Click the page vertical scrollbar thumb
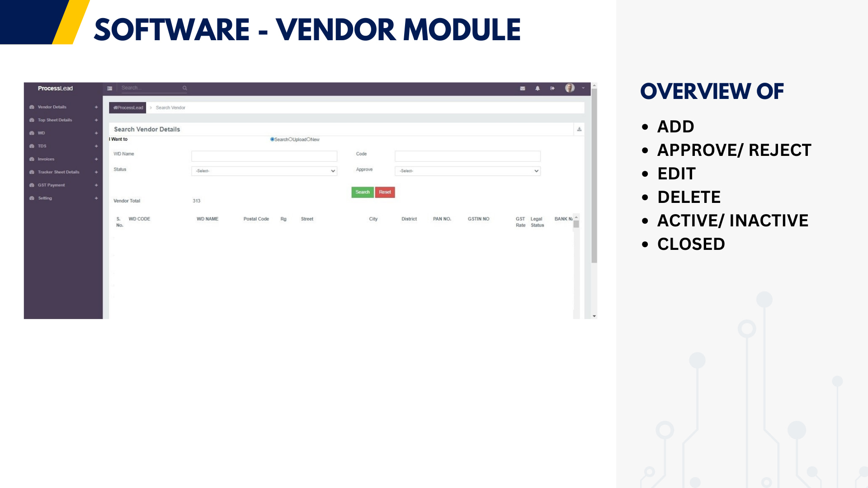This screenshot has height=488, width=868. coord(594,176)
